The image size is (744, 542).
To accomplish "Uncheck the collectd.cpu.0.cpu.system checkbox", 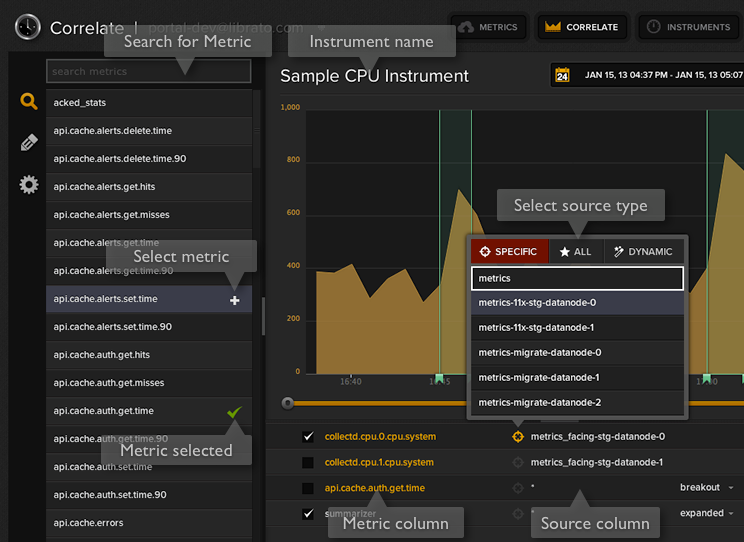I will [308, 437].
